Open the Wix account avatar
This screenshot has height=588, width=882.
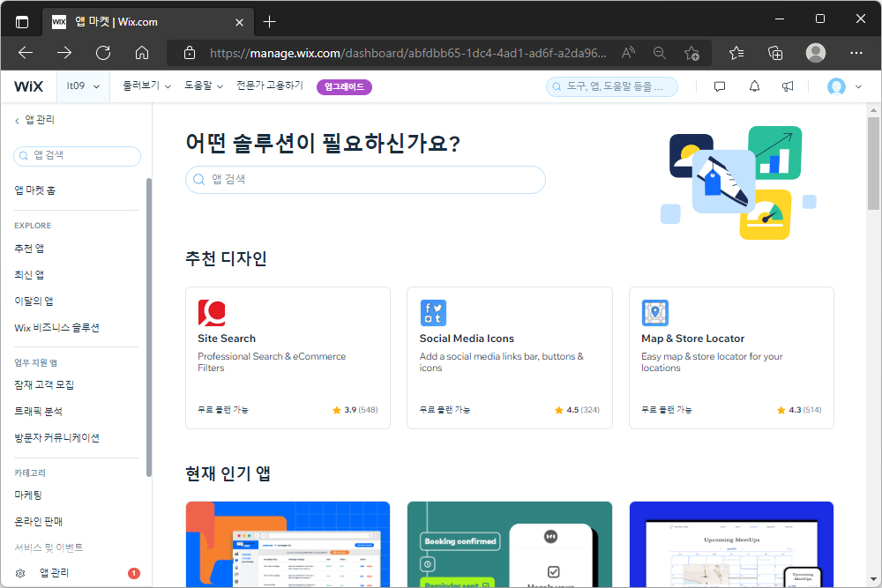click(836, 86)
